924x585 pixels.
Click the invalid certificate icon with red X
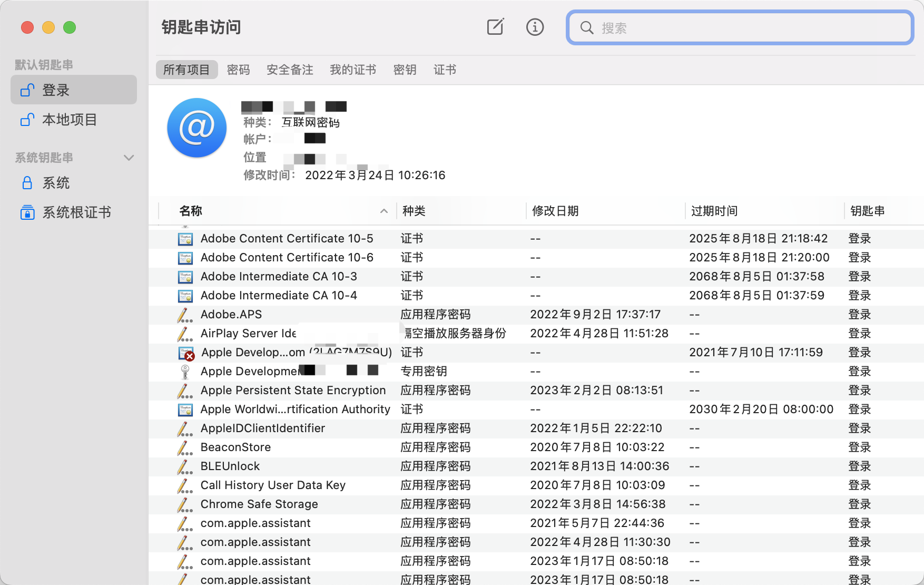(x=186, y=353)
